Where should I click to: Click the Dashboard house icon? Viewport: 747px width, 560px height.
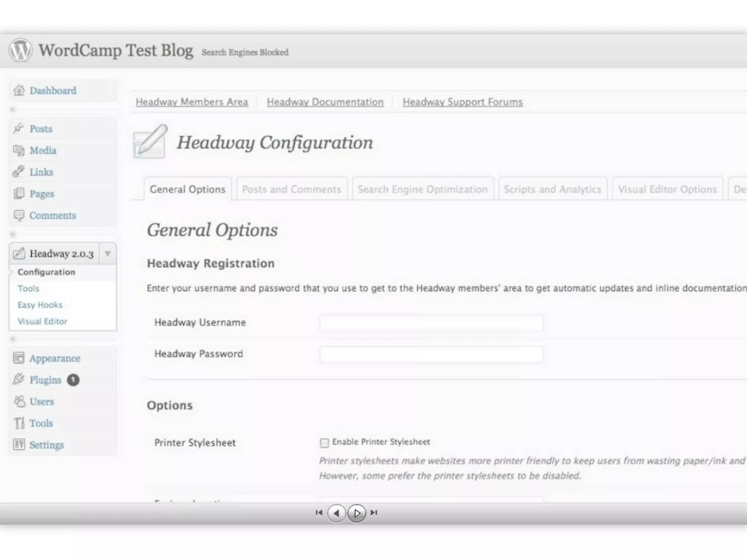(19, 90)
